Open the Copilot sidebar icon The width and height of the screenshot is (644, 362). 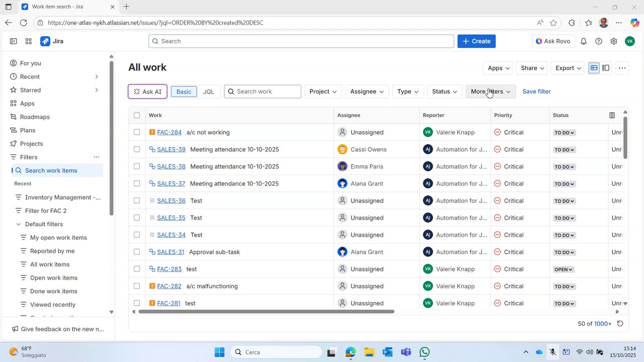[x=634, y=23]
